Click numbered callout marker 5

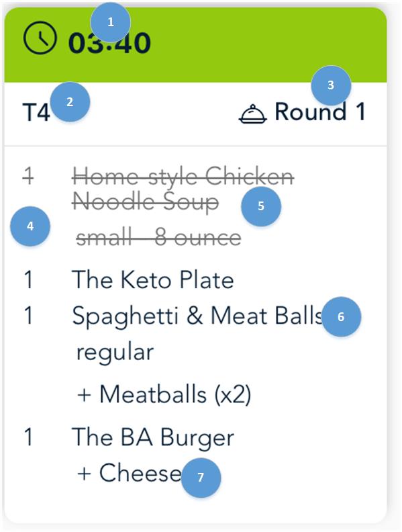point(261,206)
